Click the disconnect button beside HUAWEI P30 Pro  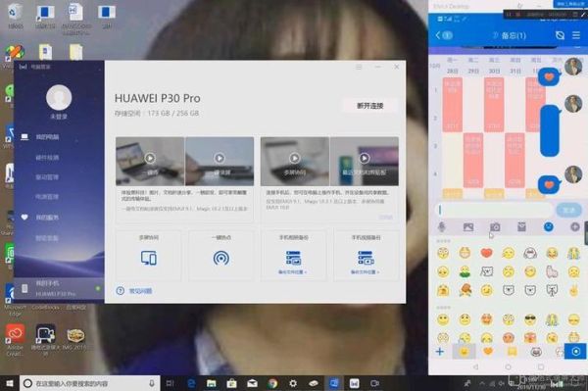tap(369, 106)
